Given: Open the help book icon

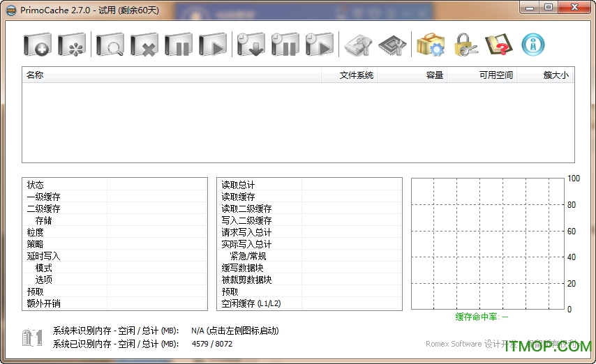Looking at the screenshot, I should [x=499, y=45].
